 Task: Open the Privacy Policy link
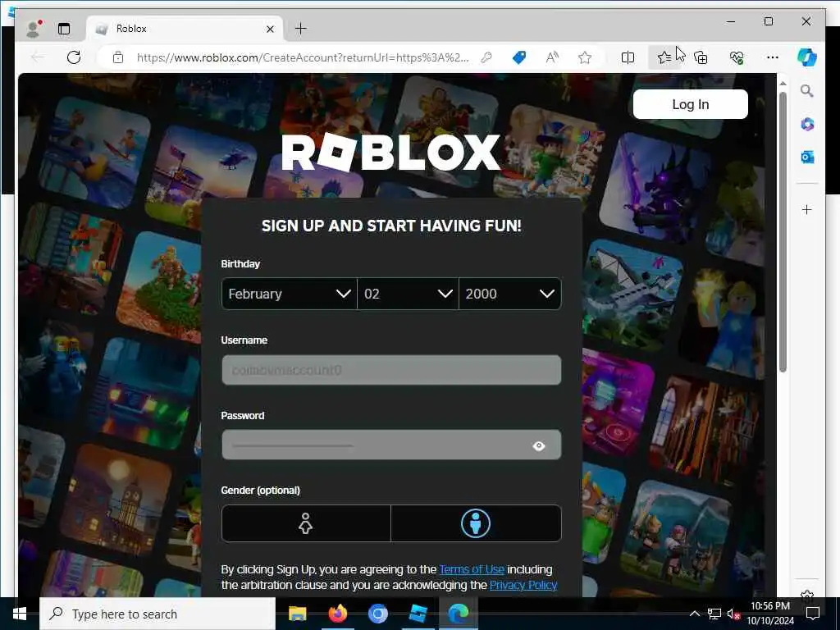[x=523, y=585]
